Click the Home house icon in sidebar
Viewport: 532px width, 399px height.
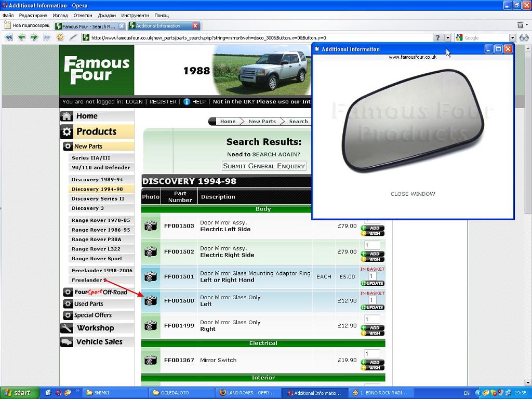tap(66, 116)
